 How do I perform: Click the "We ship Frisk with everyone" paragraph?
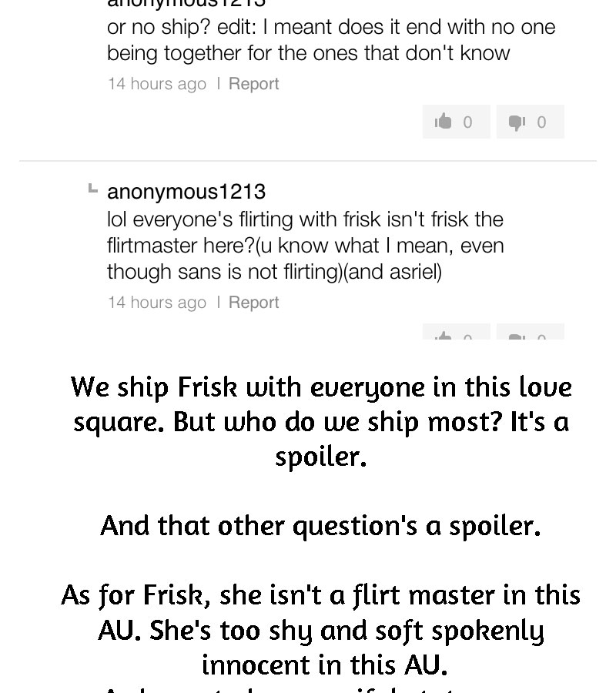(321, 422)
